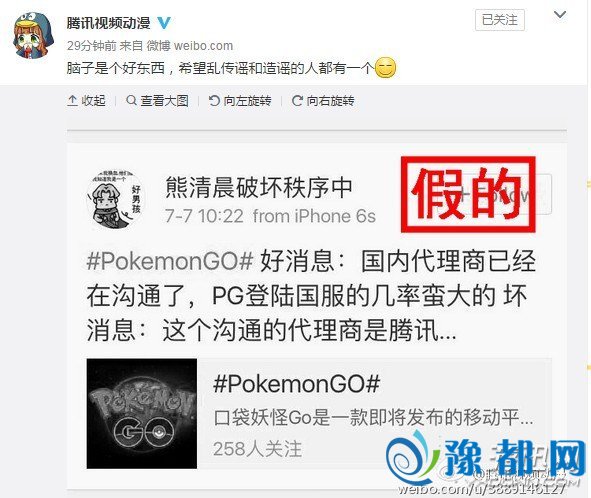
Task: Open the #PokemonGO# topic card title
Action: click(x=297, y=384)
